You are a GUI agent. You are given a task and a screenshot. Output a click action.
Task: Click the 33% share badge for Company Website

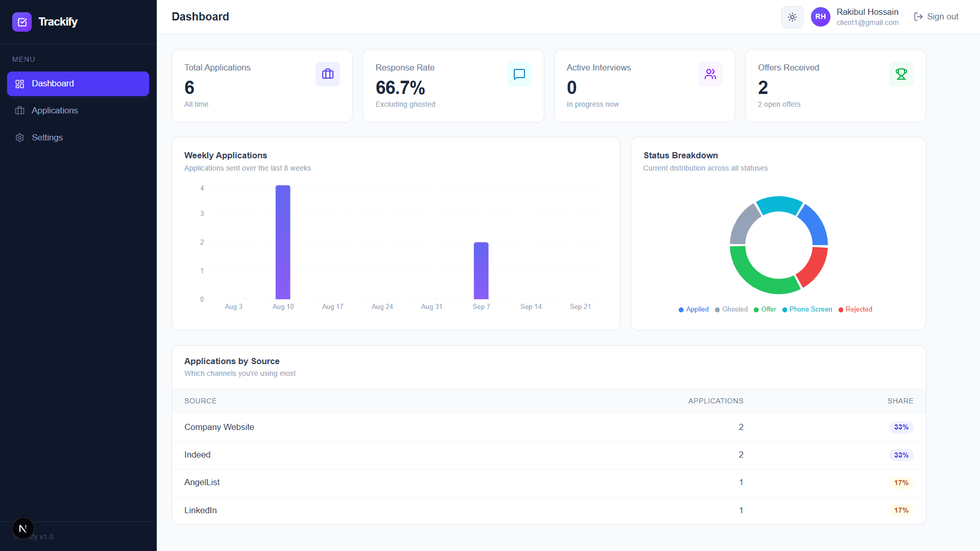click(901, 427)
